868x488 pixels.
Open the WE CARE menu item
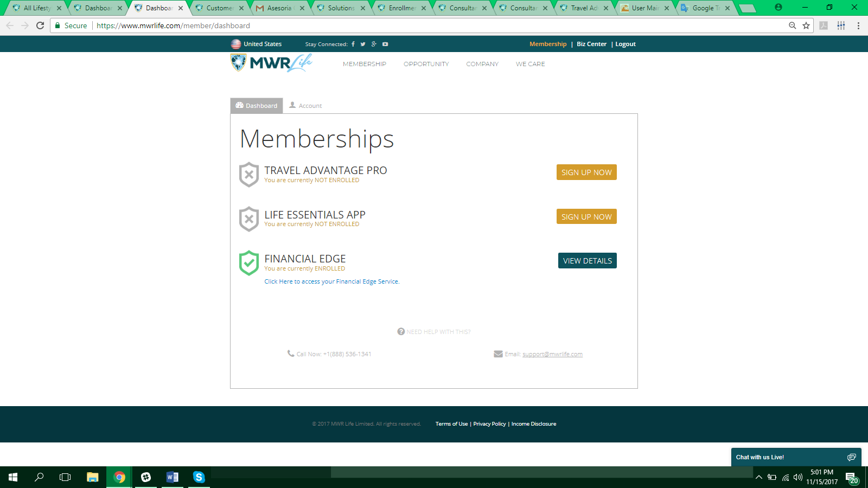coord(531,64)
